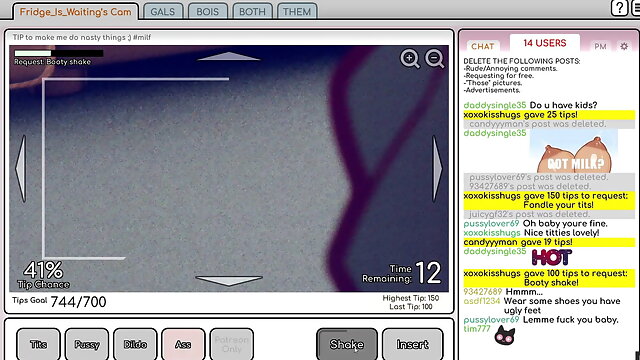Click the Shake action button
The height and width of the screenshot is (360, 640).
coord(347,344)
